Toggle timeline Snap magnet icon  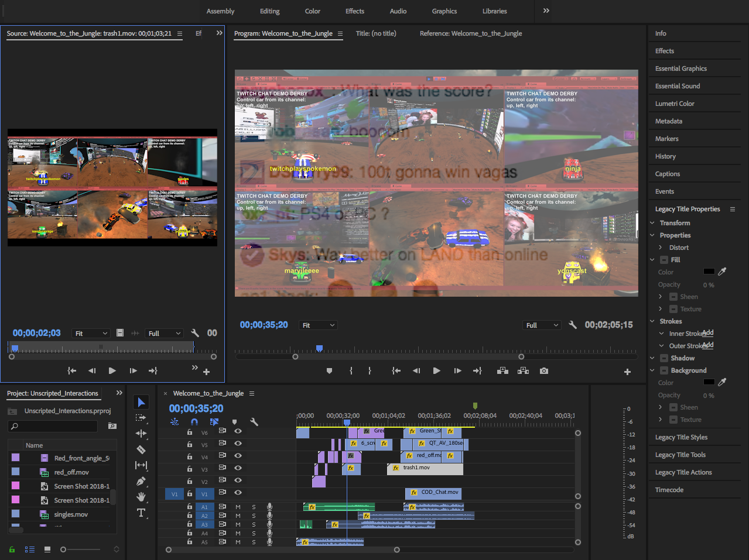(x=194, y=421)
